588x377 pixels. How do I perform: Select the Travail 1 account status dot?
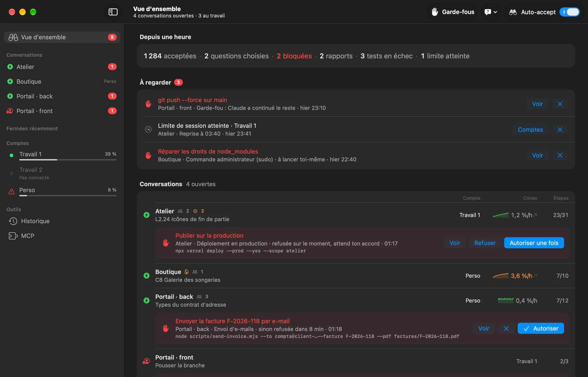click(11, 155)
